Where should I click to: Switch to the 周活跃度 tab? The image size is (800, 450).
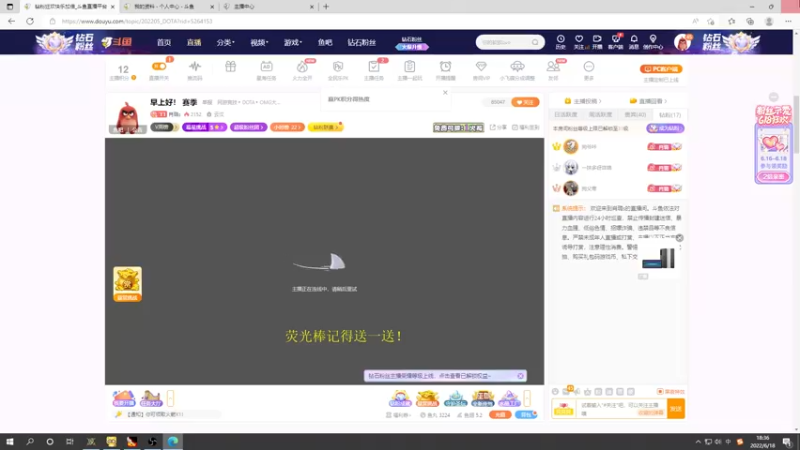(600, 115)
